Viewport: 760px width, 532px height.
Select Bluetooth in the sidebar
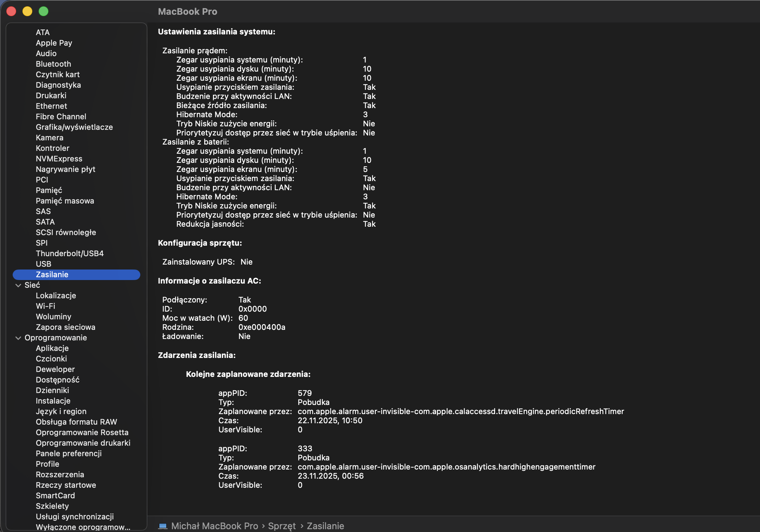point(53,64)
